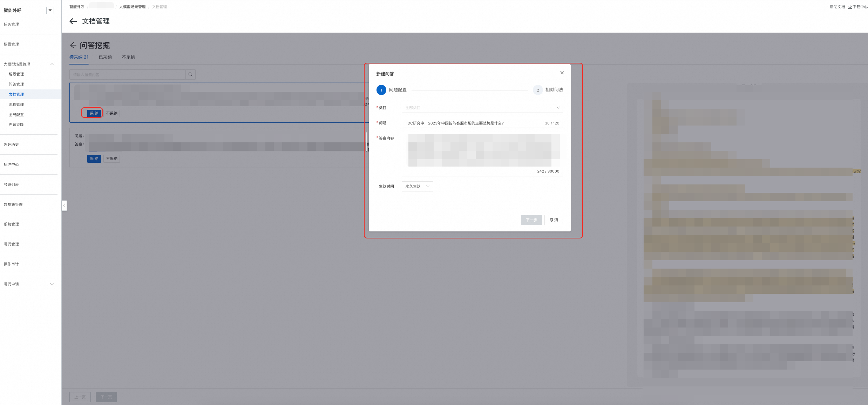The height and width of the screenshot is (405, 868).
Task: Close the 新建问答 dialog
Action: click(x=562, y=73)
